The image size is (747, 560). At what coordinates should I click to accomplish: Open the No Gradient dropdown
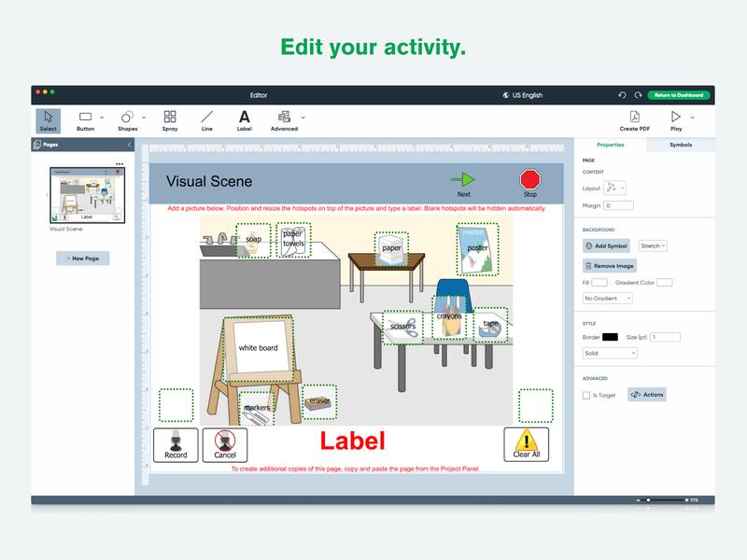pos(608,299)
